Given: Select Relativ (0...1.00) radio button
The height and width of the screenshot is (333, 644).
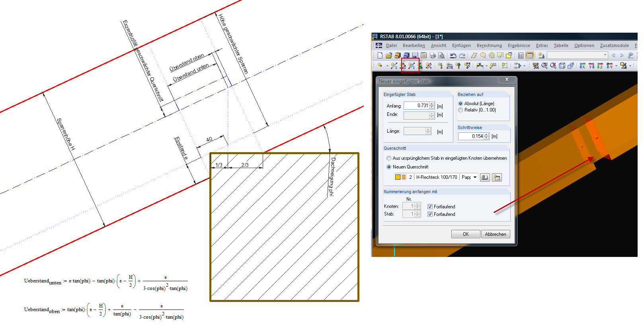Looking at the screenshot, I should [x=461, y=110].
